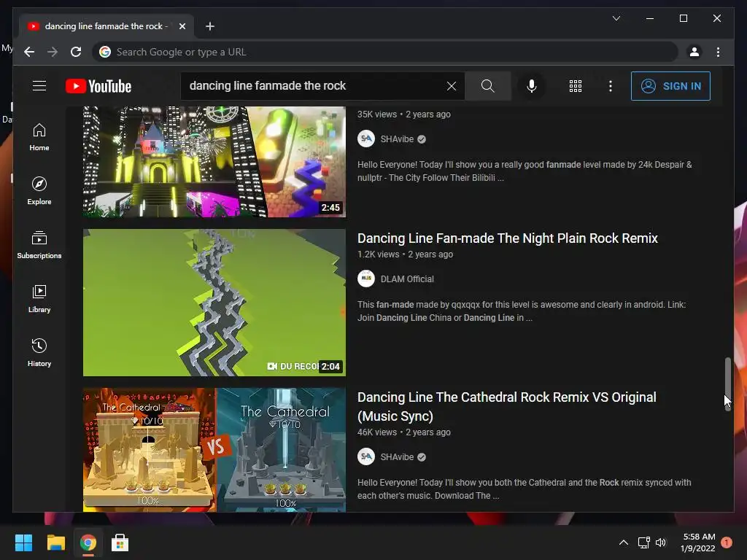Open Library in the sidebar
Image resolution: width=747 pixels, height=560 pixels.
point(39,298)
